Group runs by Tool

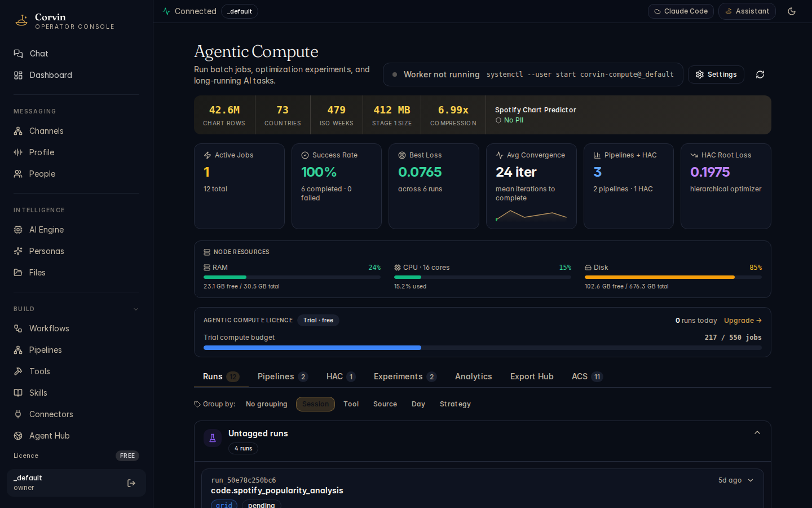tap(351, 404)
